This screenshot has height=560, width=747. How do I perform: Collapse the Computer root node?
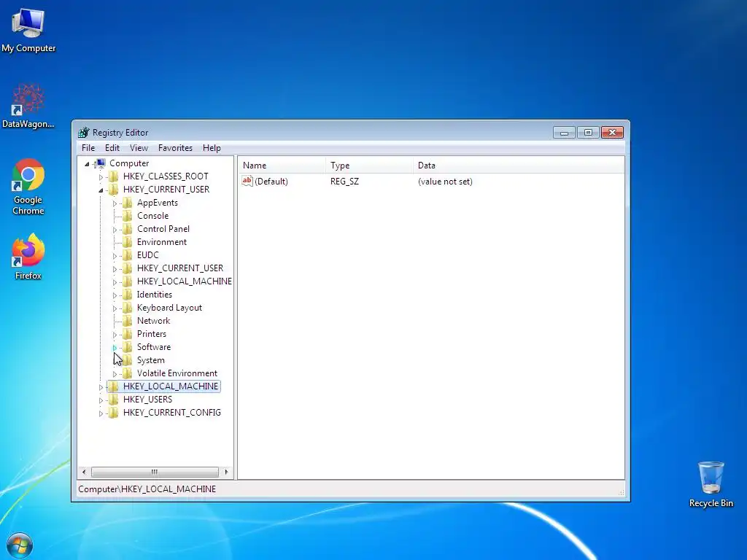coord(87,164)
